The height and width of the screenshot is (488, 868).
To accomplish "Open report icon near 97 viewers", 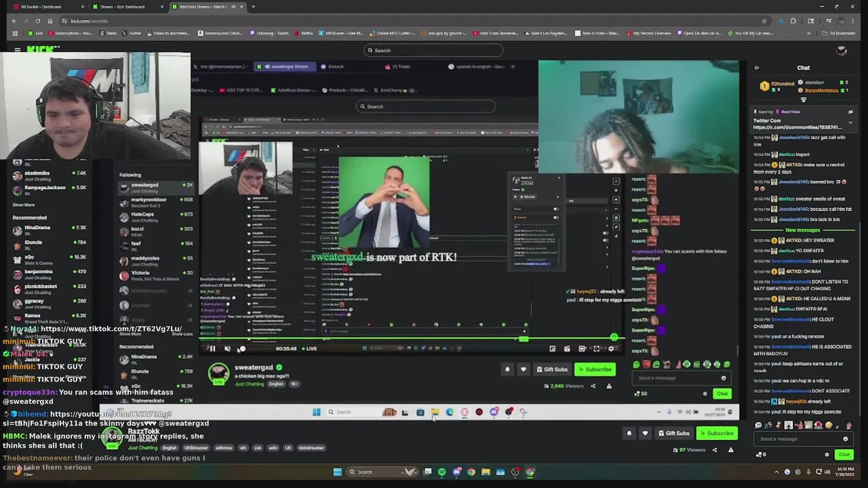I will point(730,449).
